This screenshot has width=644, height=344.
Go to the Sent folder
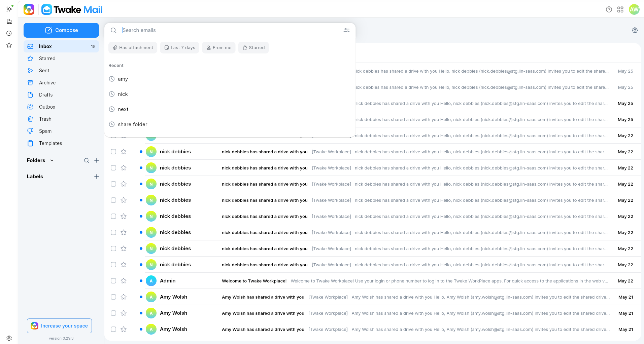[x=61, y=71]
